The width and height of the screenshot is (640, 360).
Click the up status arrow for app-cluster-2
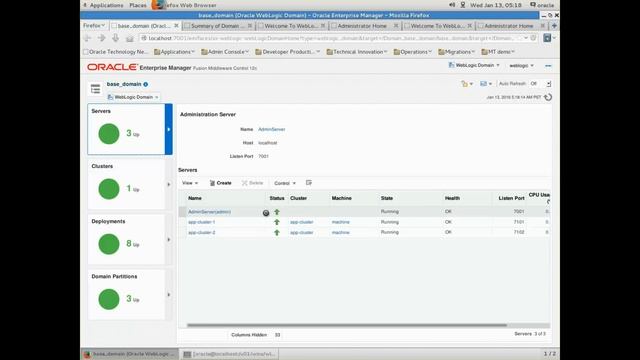[x=277, y=232]
